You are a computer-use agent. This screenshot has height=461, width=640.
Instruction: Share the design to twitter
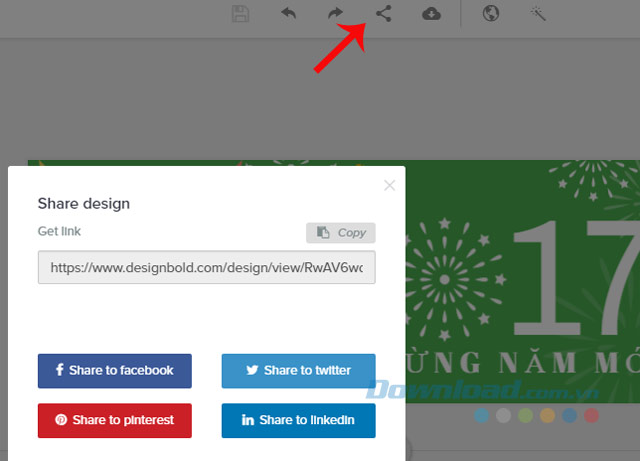pos(298,371)
